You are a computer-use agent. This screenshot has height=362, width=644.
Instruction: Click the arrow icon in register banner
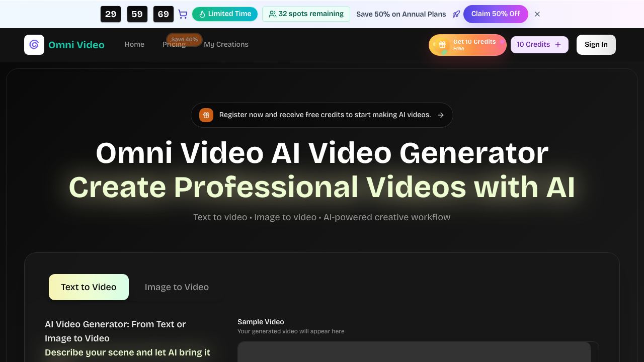coord(441,115)
